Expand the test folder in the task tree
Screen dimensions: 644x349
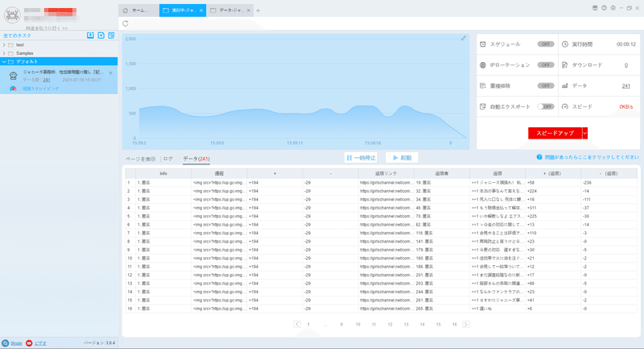tap(4, 45)
